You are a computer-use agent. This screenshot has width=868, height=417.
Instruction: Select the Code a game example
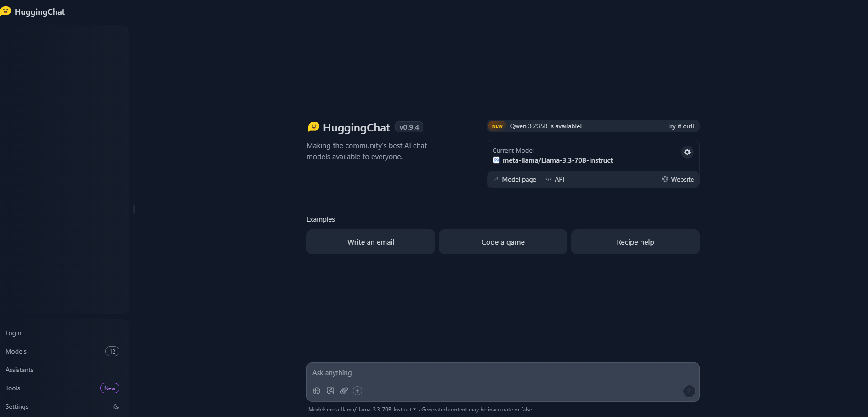pyautogui.click(x=503, y=242)
